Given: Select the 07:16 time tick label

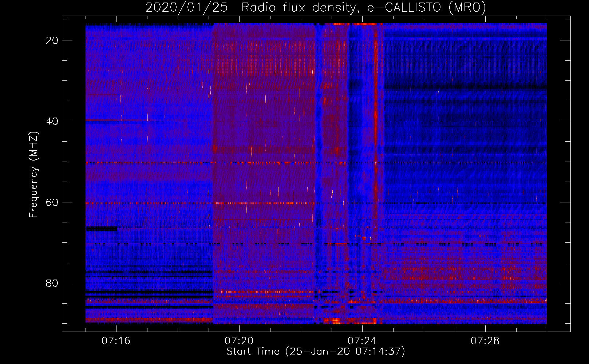Looking at the screenshot, I should tap(116, 341).
